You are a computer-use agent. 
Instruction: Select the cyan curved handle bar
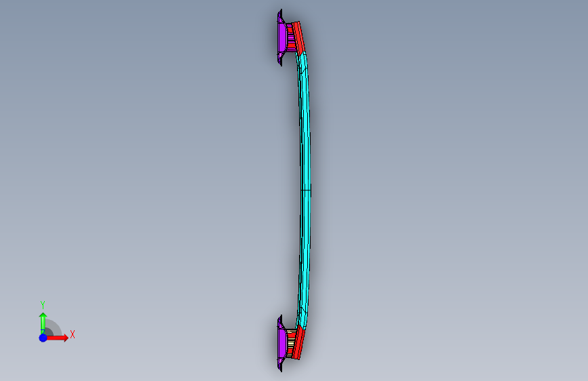tap(305, 189)
